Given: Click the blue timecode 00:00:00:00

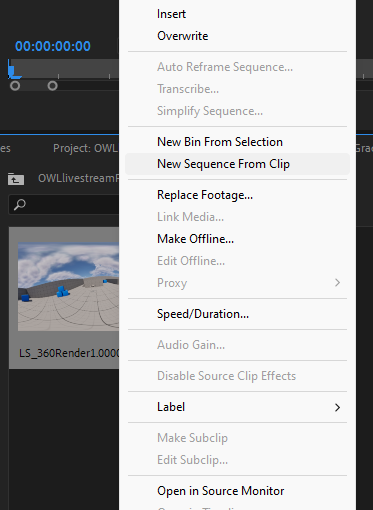Looking at the screenshot, I should [x=53, y=46].
